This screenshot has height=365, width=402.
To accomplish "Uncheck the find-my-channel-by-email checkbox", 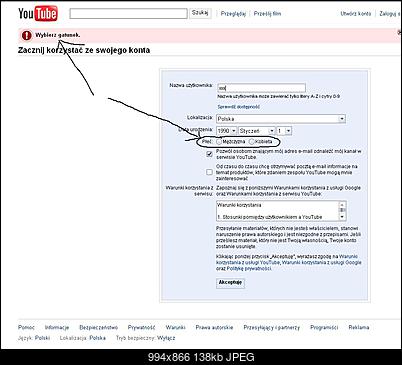I will 209,154.
